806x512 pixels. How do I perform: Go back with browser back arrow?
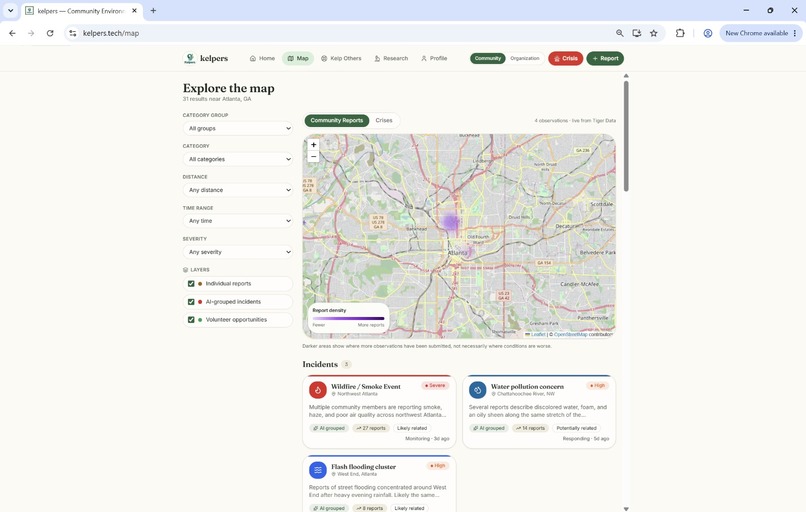pos(12,33)
